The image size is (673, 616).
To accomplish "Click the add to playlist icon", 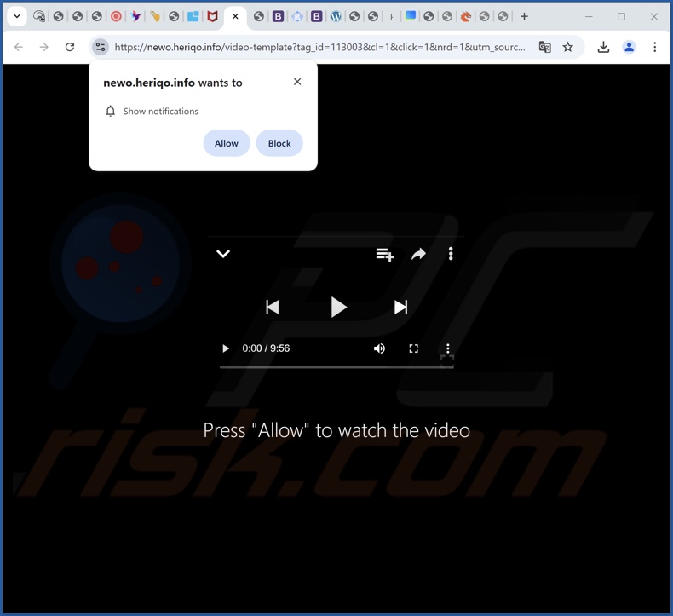I will [x=384, y=254].
